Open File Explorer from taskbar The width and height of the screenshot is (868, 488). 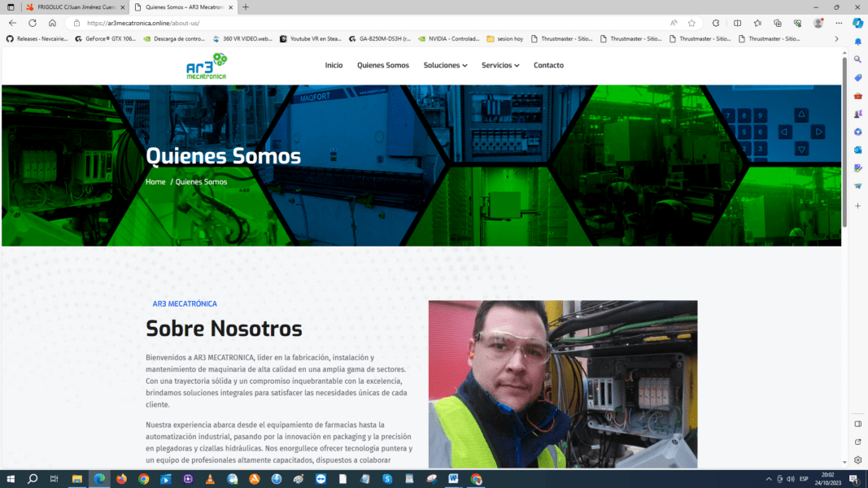coord(77,479)
